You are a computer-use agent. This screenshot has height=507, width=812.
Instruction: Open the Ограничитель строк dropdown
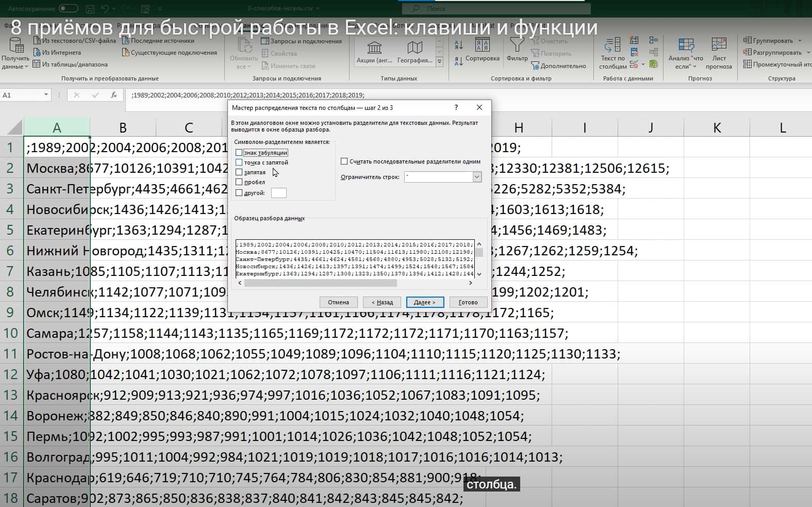(477, 177)
